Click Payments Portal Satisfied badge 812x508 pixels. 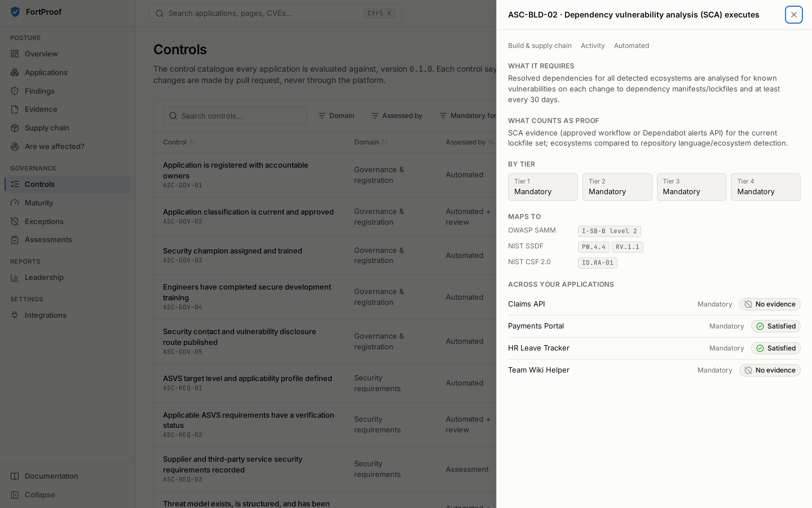pyautogui.click(x=775, y=326)
